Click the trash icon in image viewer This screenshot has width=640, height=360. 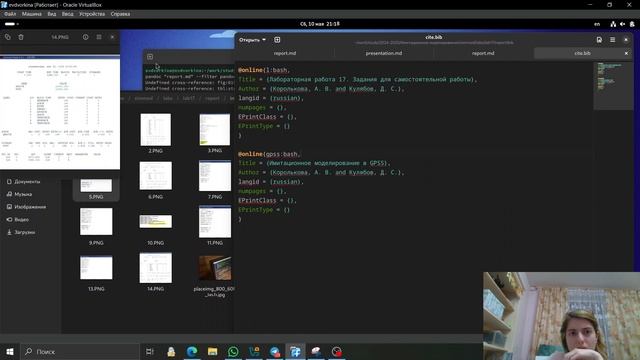coord(21,37)
